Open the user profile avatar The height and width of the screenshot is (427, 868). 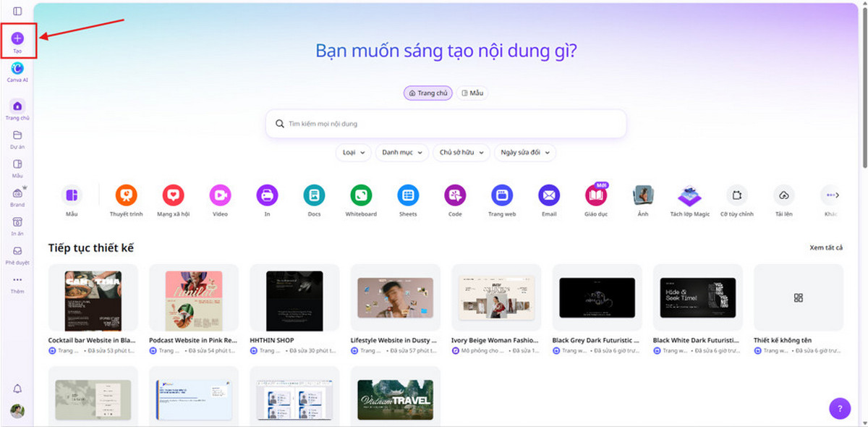point(17,411)
